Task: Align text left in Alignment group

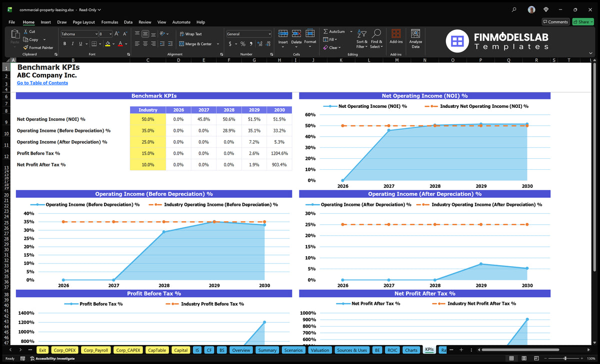Action: (x=137, y=44)
